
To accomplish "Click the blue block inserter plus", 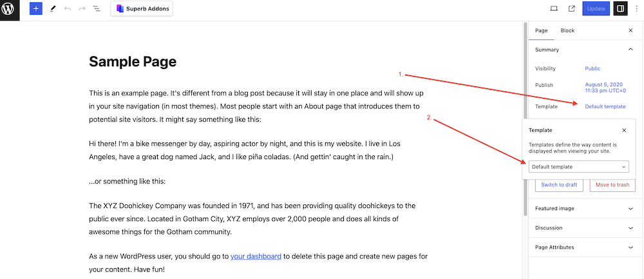I will tap(35, 8).
